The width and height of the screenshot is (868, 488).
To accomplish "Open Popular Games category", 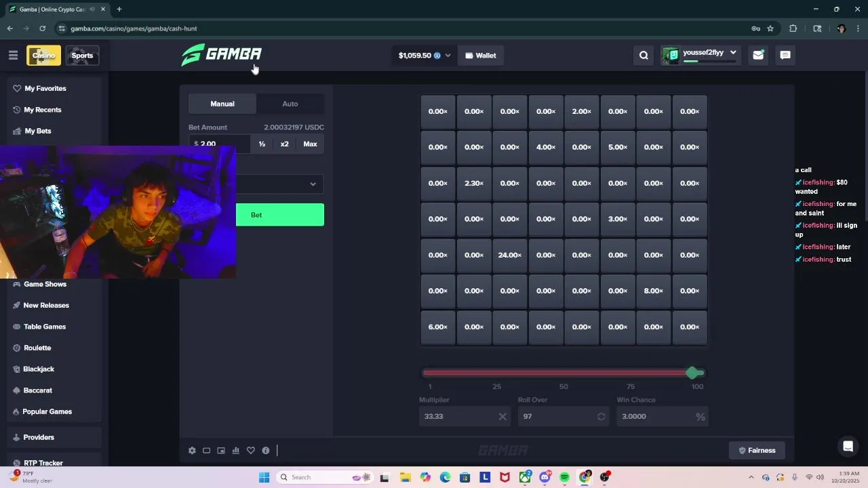I will tap(53, 411).
